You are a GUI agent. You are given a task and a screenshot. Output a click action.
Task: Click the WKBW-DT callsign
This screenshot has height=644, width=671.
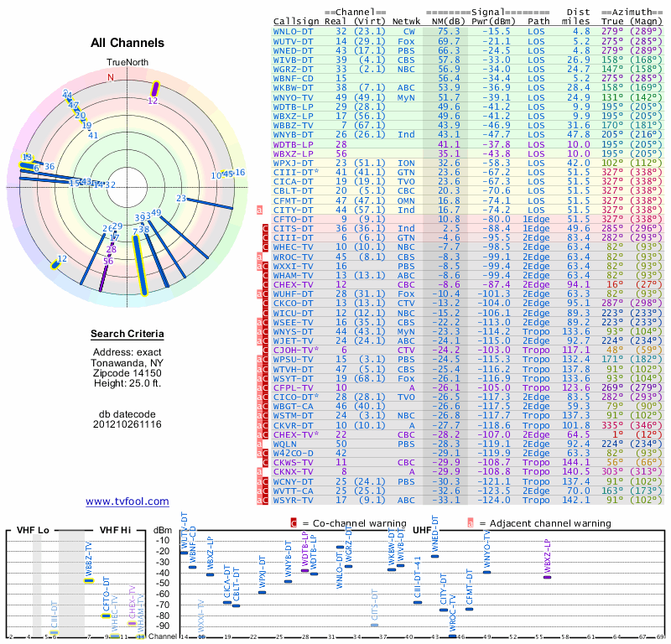293,88
